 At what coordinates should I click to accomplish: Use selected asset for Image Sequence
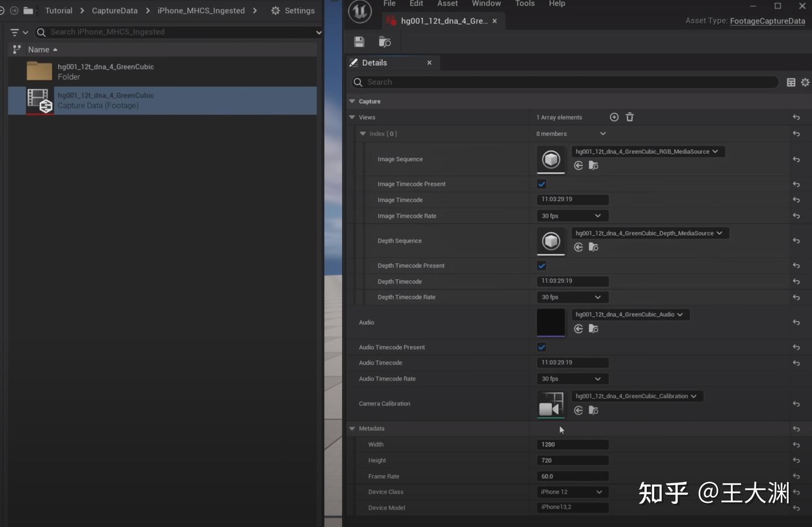[579, 166]
